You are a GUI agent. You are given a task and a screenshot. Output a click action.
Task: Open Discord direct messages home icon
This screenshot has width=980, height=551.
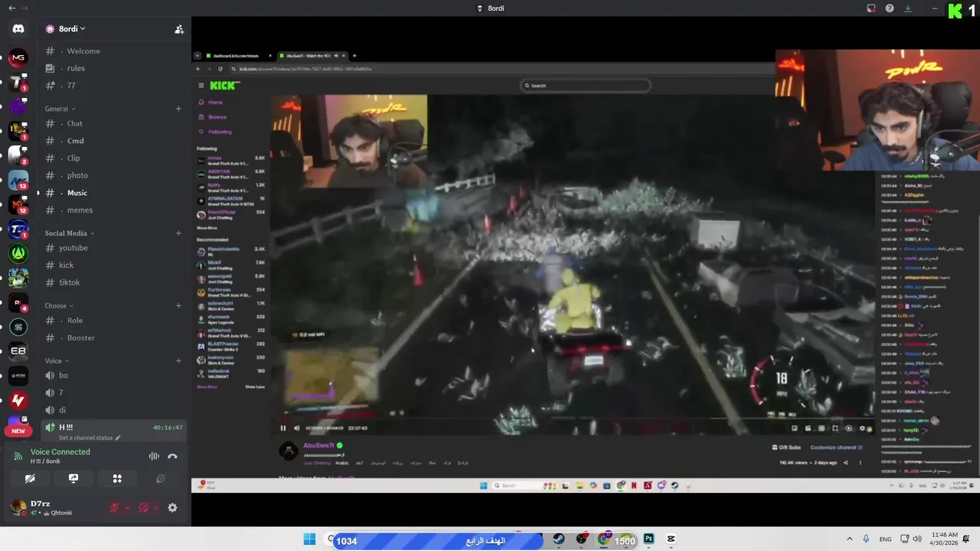tap(18, 29)
